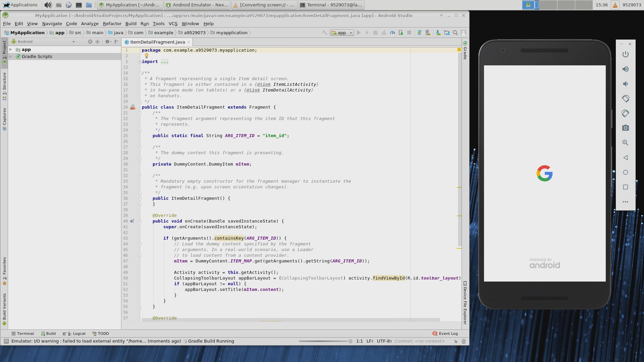Toggle the read-only lock icon in status bar
This screenshot has width=644, height=362.
[455, 341]
